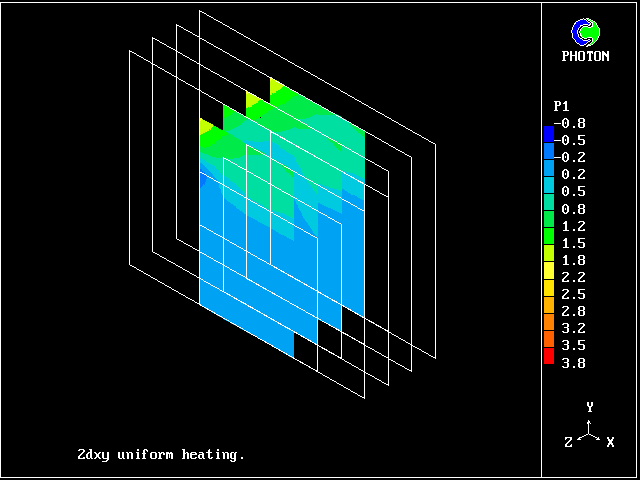Viewport: 640px width, 480px height.
Task: Click the -0.8 legend value label
Action: (x=571, y=123)
